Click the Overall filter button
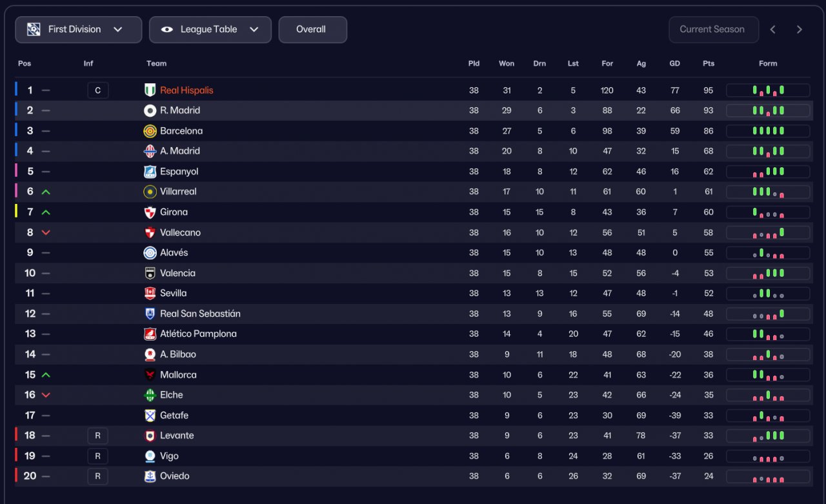826x504 pixels. pos(312,30)
